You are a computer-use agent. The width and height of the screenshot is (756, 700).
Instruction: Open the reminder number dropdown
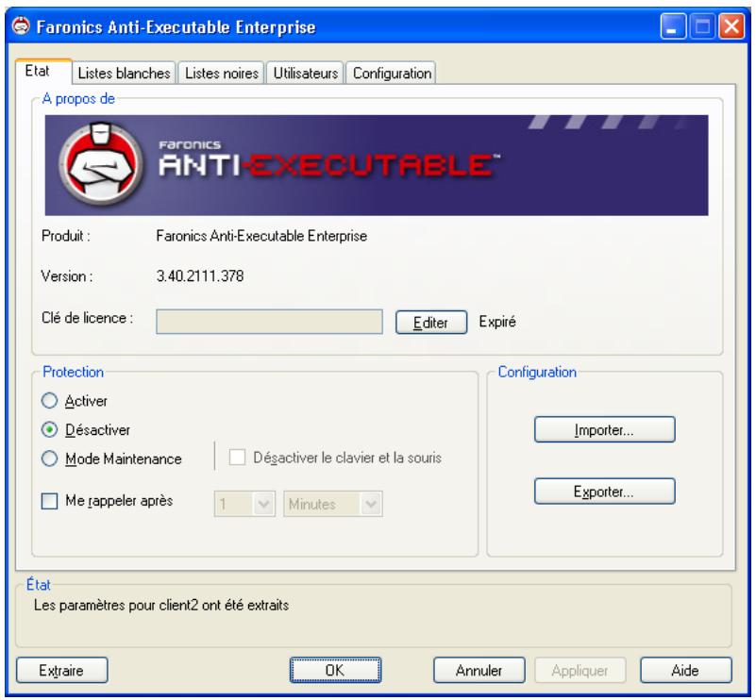(244, 504)
